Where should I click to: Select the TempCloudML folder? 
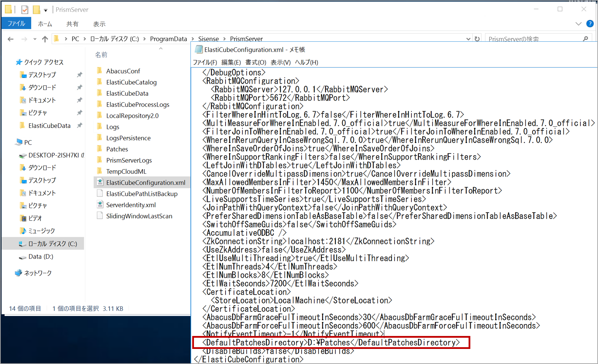[x=126, y=172]
